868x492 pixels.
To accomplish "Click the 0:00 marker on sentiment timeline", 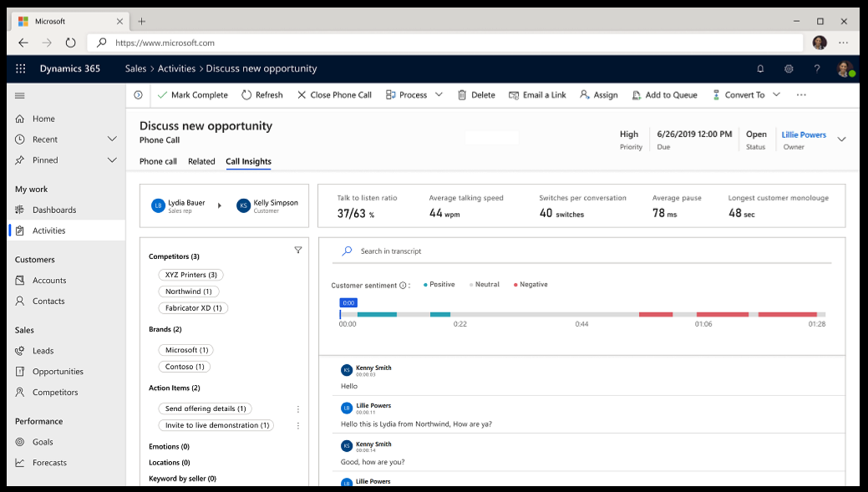I will click(348, 303).
